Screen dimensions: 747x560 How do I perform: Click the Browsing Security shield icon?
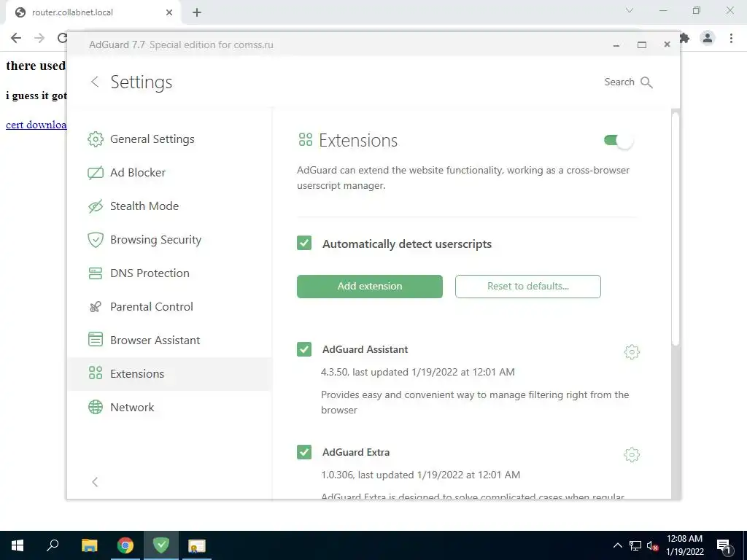[96, 239]
